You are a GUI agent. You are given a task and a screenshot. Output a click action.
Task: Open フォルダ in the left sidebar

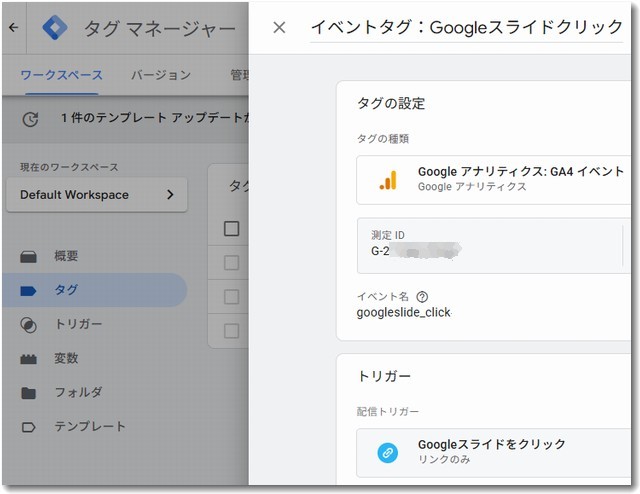pos(78,392)
